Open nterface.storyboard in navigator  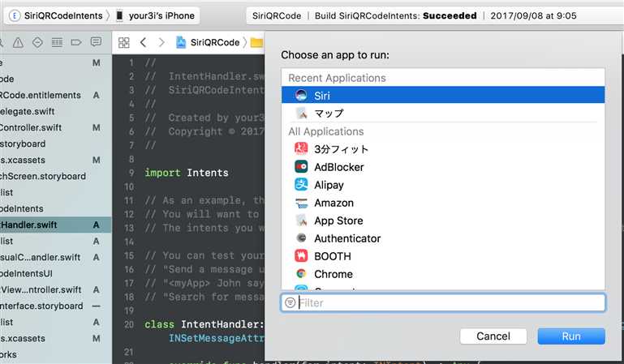(x=41, y=306)
